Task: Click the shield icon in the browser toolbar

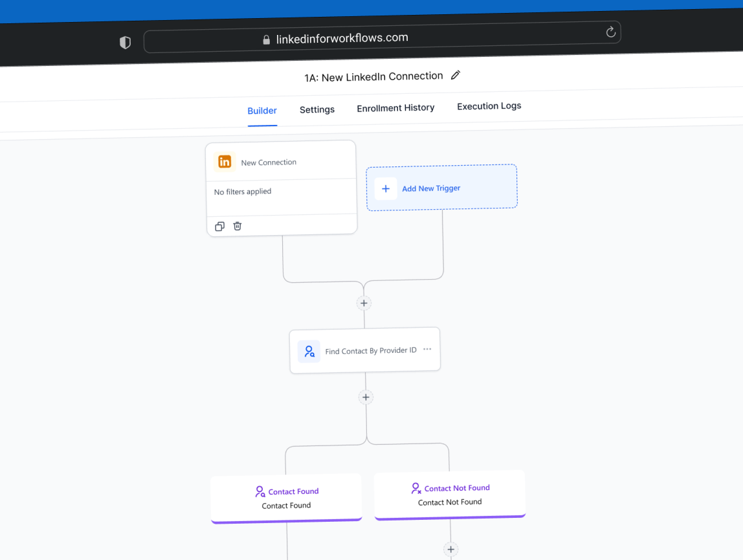Action: (x=125, y=41)
